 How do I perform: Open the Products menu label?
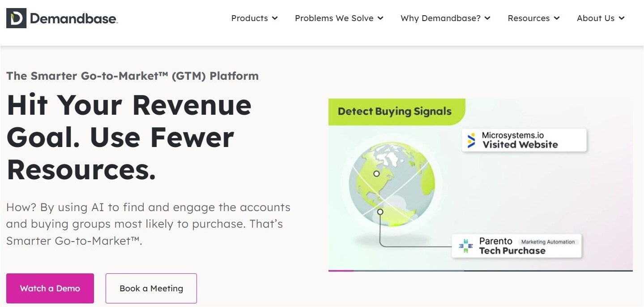(249, 18)
